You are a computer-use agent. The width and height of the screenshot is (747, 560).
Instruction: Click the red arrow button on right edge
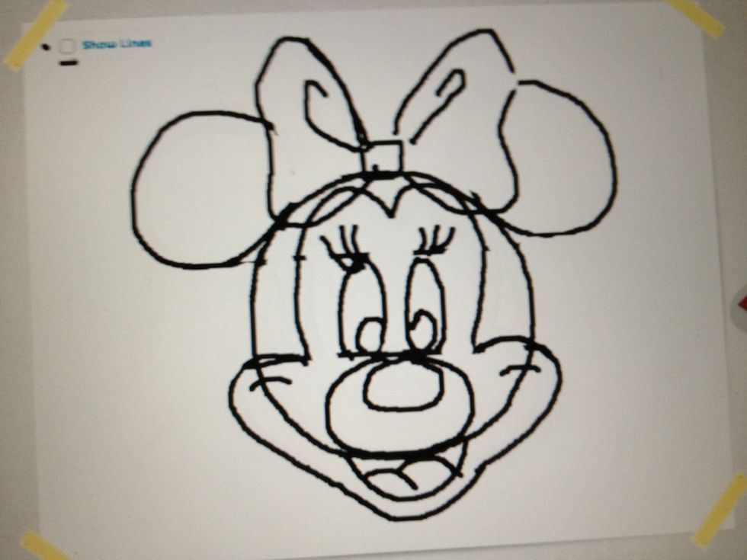tap(742, 305)
